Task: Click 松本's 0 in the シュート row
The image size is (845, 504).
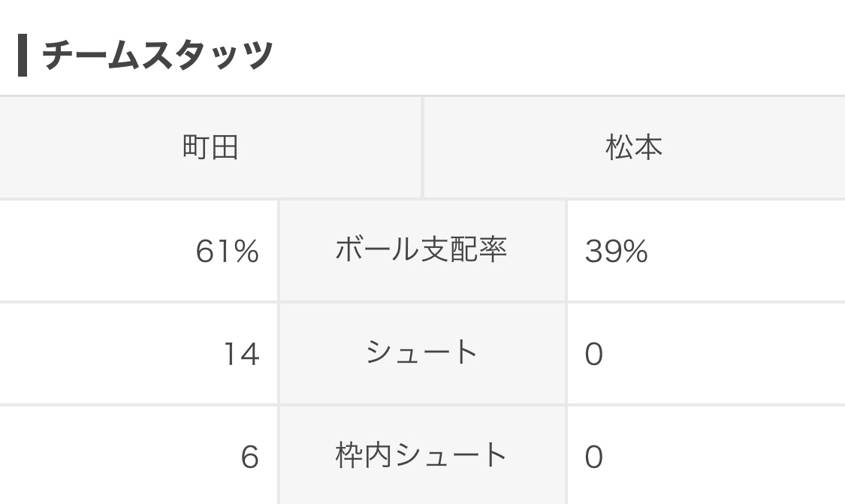Action: pyautogui.click(x=593, y=355)
